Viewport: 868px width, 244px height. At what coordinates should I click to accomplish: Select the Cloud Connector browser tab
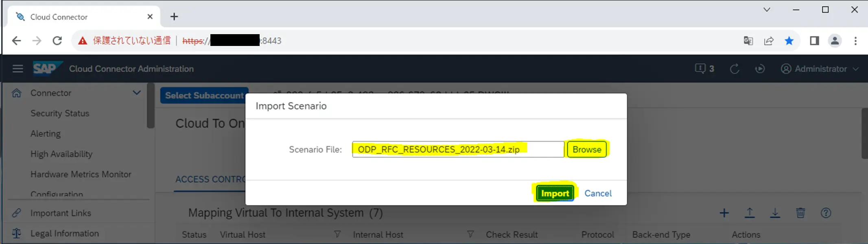pyautogui.click(x=83, y=17)
